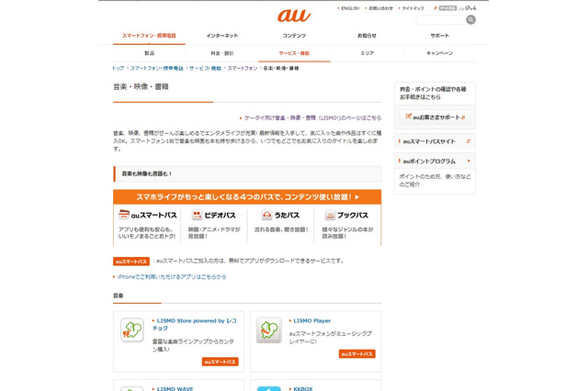Go to スマートフォン breadcrumb link
This screenshot has height=391, width=588.
[x=243, y=68]
